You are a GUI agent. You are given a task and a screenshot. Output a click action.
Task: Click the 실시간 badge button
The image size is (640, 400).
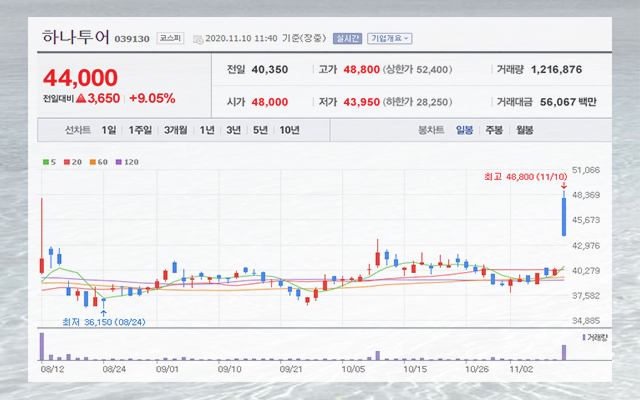347,38
